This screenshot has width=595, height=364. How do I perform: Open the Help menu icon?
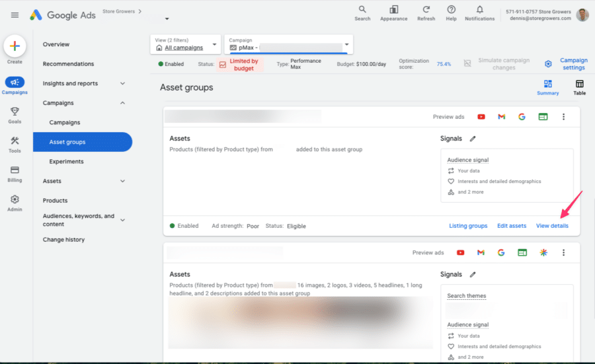(x=451, y=13)
